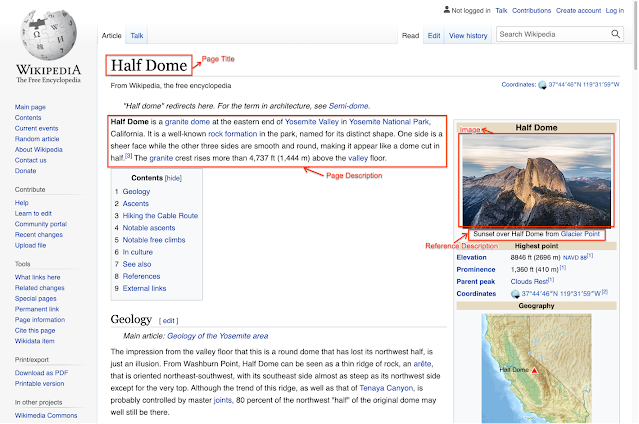The width and height of the screenshot is (639, 424).
Task: Hide the Contents box via hide link
Action: click(x=174, y=178)
